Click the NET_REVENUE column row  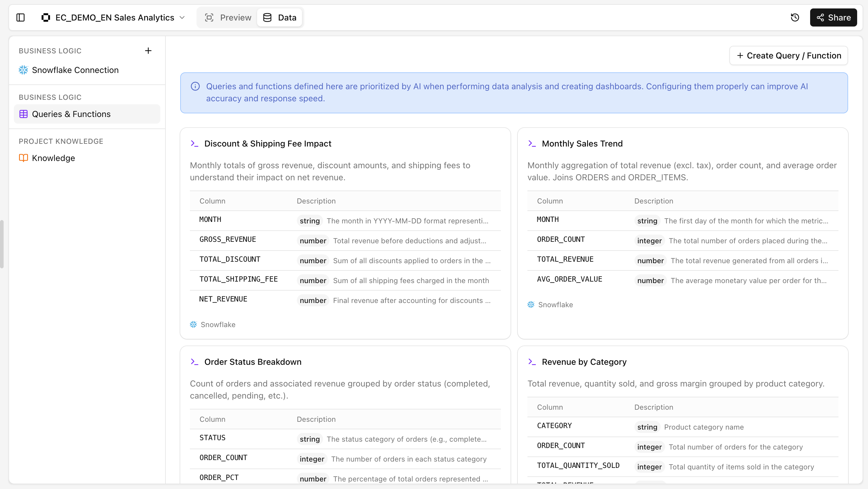coord(345,300)
